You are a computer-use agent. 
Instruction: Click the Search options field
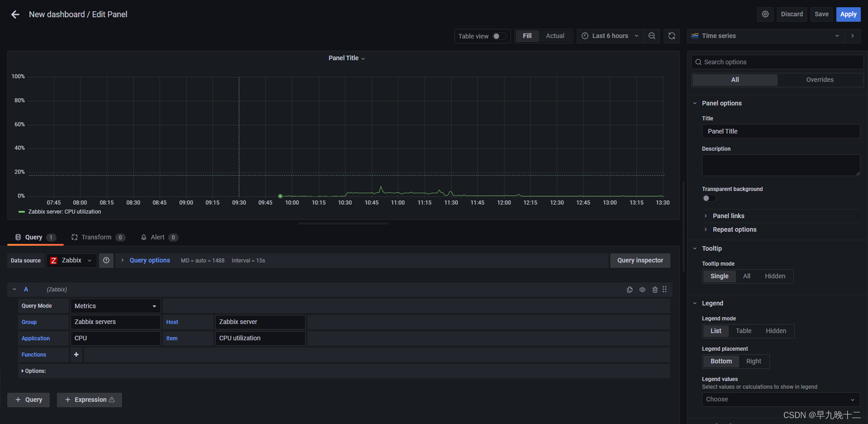tap(778, 62)
